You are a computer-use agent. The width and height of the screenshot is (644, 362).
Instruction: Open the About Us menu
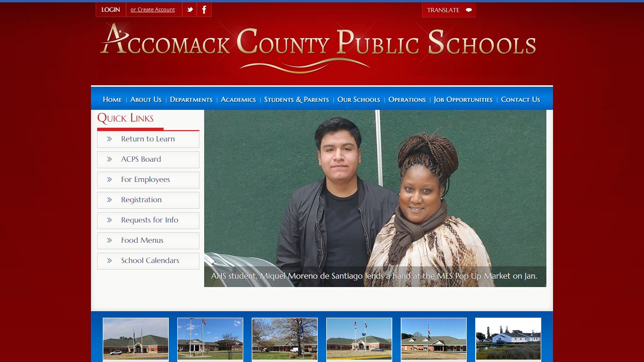[146, 99]
